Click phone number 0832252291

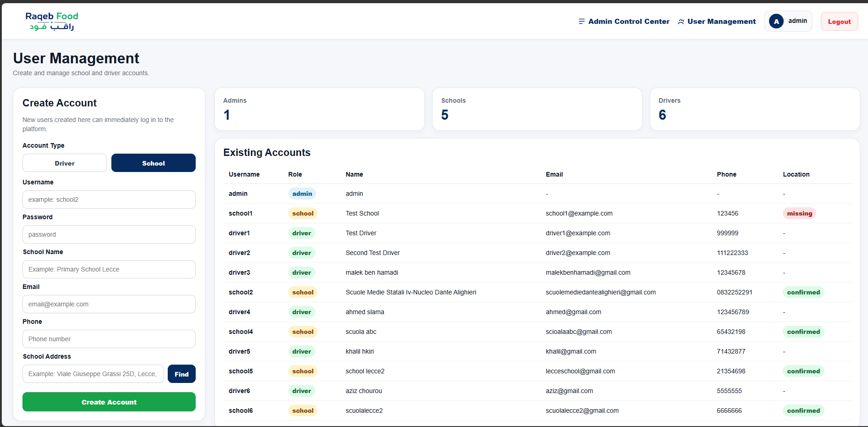coord(735,292)
